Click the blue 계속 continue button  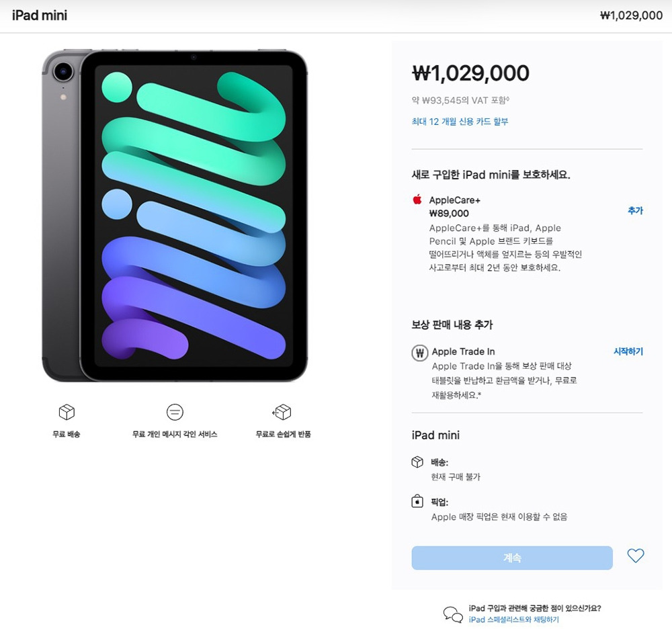pyautogui.click(x=512, y=558)
